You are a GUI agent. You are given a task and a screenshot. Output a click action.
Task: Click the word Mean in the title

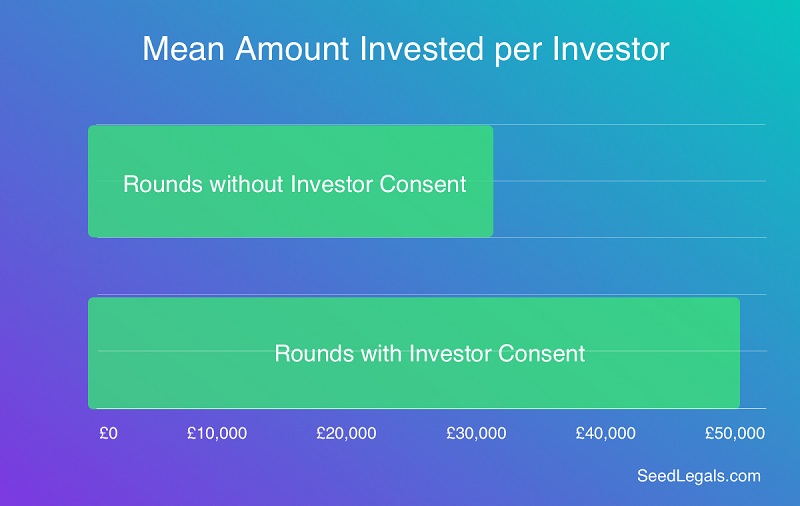click(x=183, y=49)
